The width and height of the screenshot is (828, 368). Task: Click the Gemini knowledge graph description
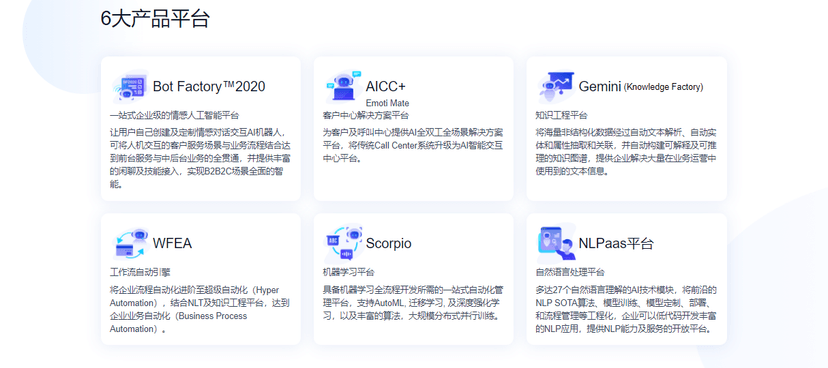click(x=626, y=152)
